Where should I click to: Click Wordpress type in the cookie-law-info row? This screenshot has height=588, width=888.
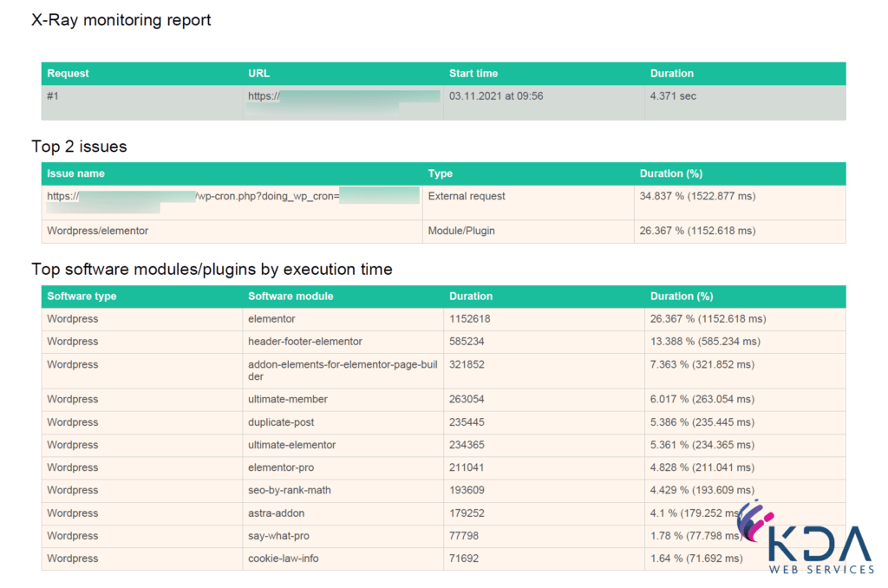click(x=73, y=559)
